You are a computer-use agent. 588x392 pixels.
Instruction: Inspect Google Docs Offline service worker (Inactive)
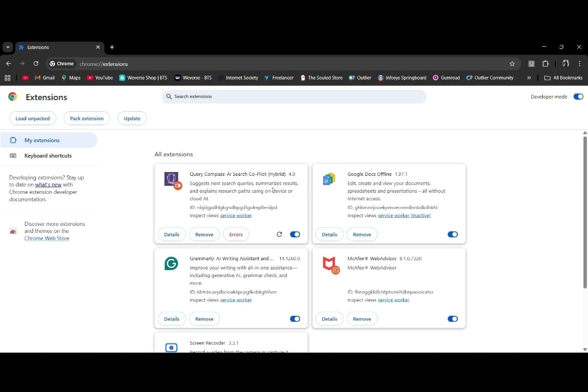pyautogui.click(x=404, y=216)
